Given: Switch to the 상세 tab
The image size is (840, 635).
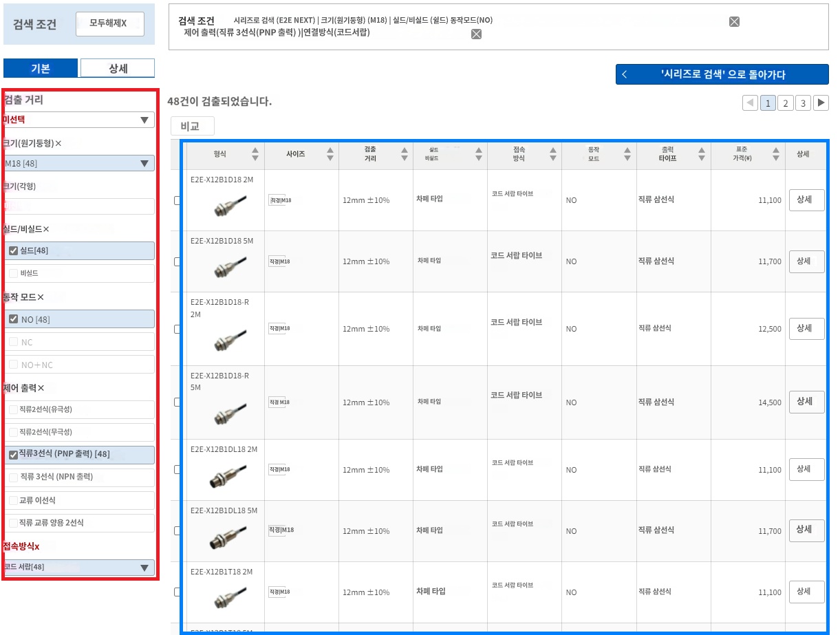Looking at the screenshot, I should [118, 68].
